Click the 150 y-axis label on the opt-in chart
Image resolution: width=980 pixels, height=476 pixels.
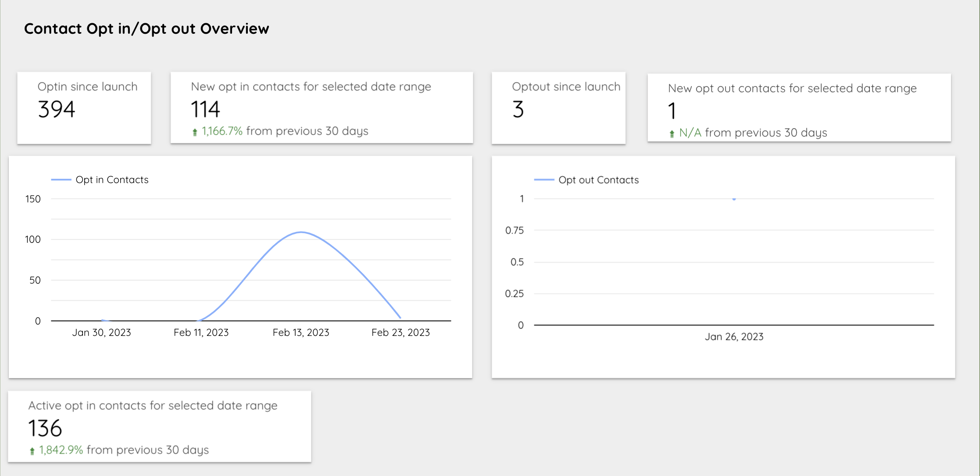click(33, 199)
